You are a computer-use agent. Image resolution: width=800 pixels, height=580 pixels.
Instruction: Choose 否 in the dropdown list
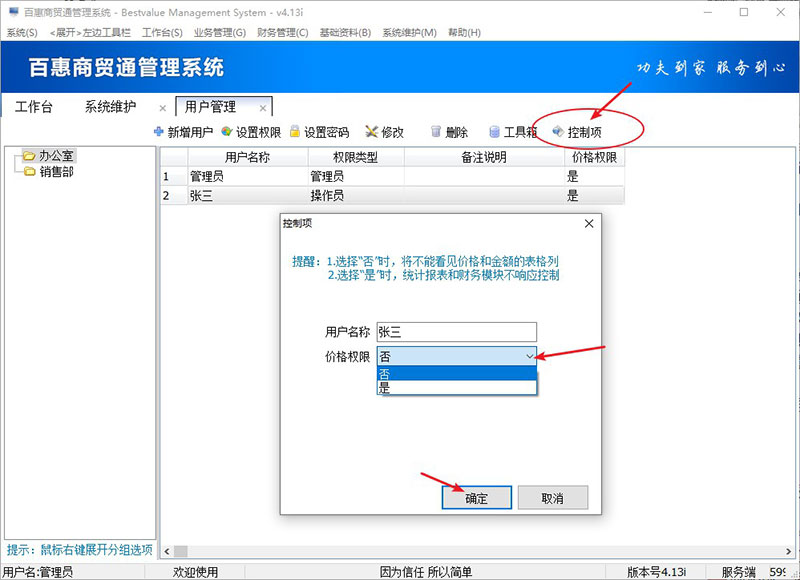[457, 373]
